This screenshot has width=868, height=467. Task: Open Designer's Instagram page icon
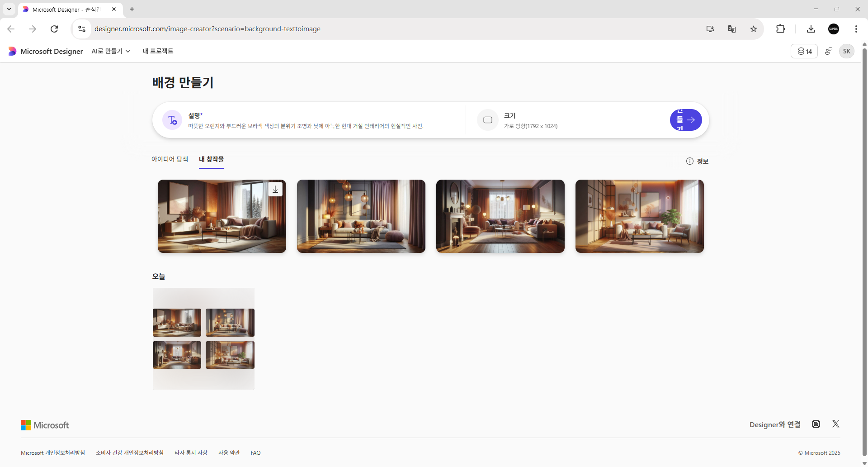tap(816, 424)
